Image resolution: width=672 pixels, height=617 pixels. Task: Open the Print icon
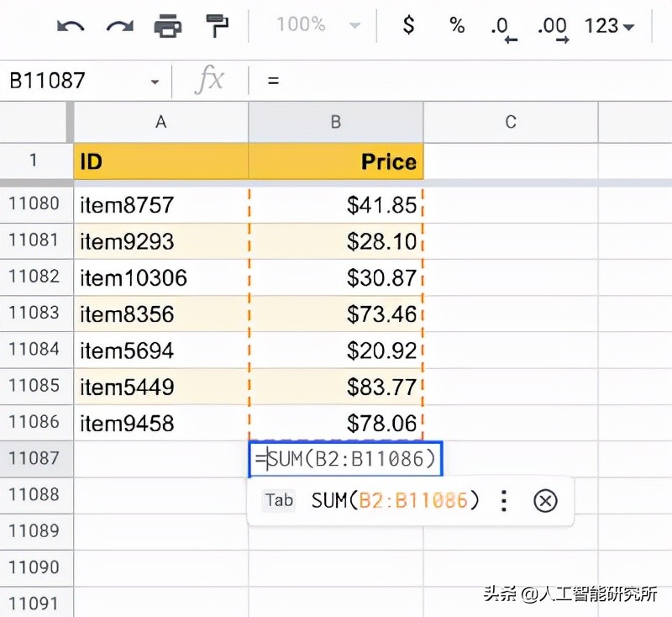coord(168,26)
